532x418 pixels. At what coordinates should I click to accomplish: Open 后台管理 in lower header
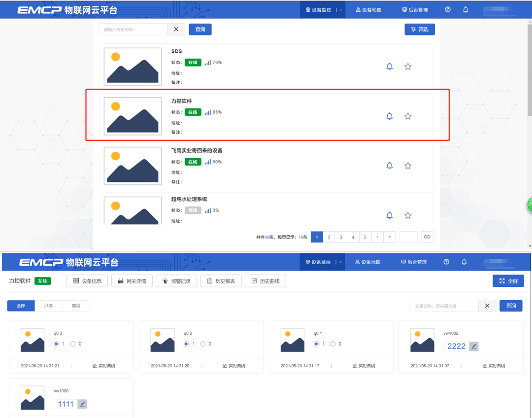point(414,262)
